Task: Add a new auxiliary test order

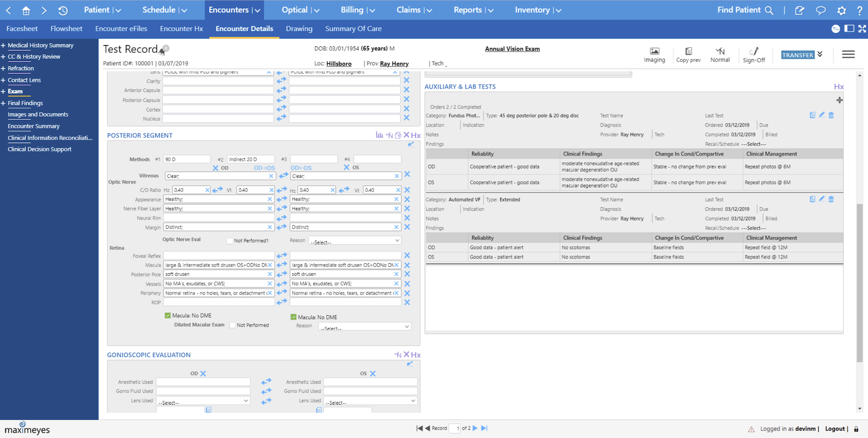Action: [839, 100]
